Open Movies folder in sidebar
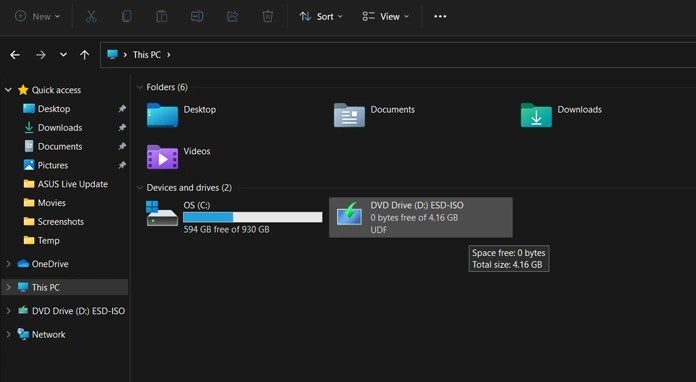This screenshot has height=382, width=696. [x=51, y=203]
